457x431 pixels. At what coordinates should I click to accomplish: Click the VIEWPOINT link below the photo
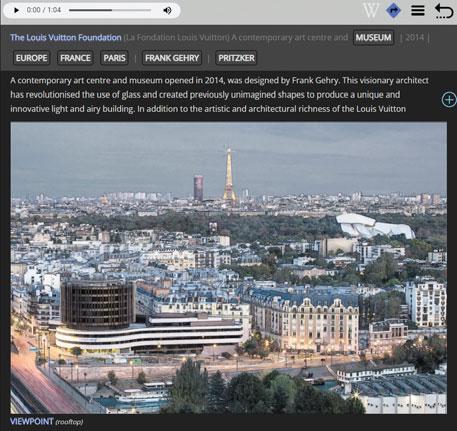(32, 421)
